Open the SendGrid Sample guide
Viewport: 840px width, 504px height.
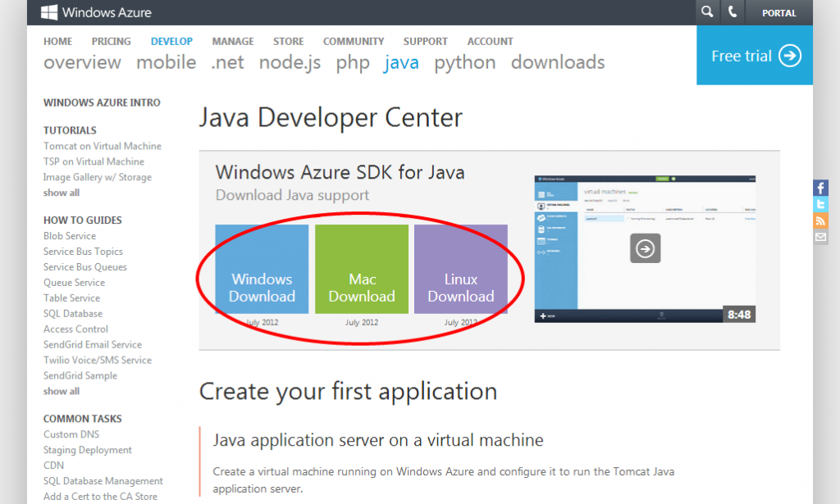80,375
